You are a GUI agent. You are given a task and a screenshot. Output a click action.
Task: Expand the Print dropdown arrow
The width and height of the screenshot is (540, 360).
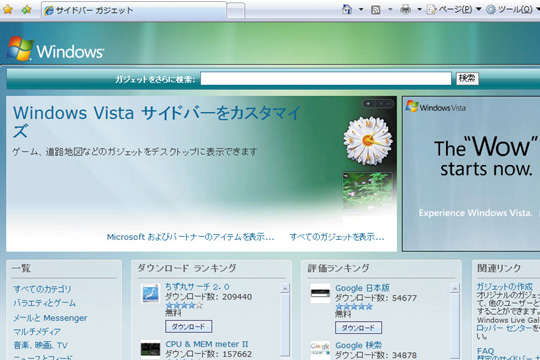(x=419, y=9)
